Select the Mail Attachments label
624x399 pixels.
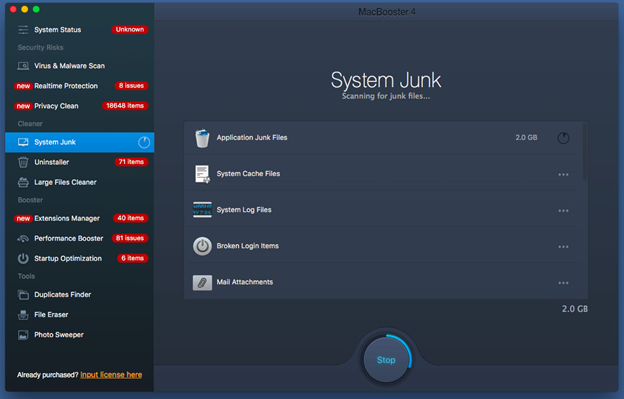[245, 282]
